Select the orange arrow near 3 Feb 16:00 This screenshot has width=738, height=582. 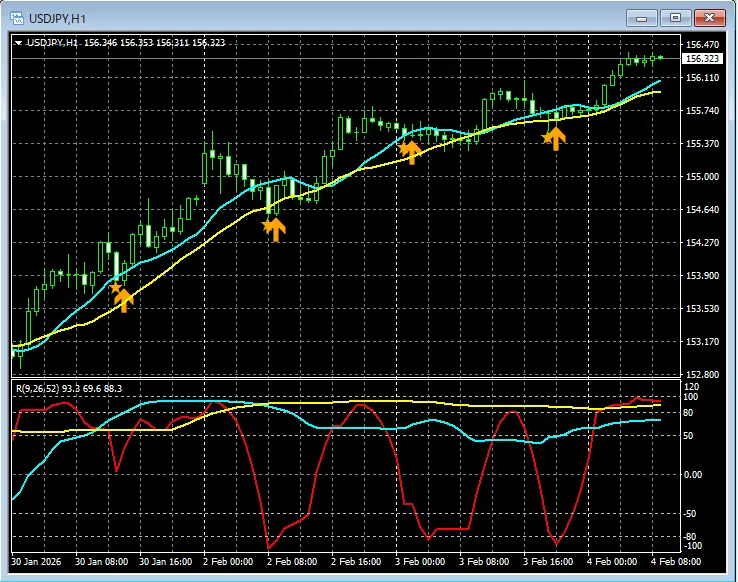(x=554, y=137)
